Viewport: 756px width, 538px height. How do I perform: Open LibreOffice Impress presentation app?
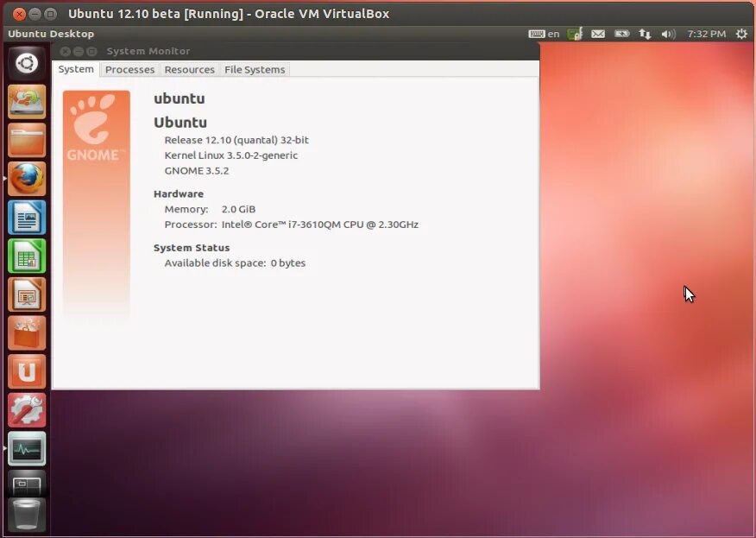pyautogui.click(x=27, y=294)
